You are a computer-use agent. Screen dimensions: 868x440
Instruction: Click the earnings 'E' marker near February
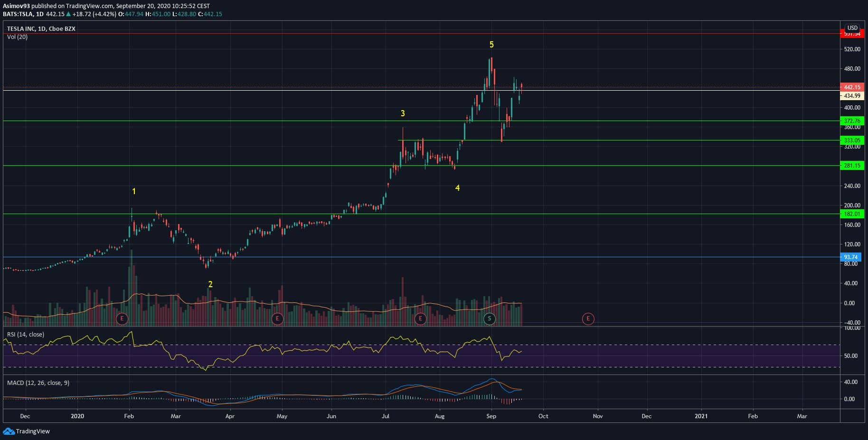click(122, 318)
